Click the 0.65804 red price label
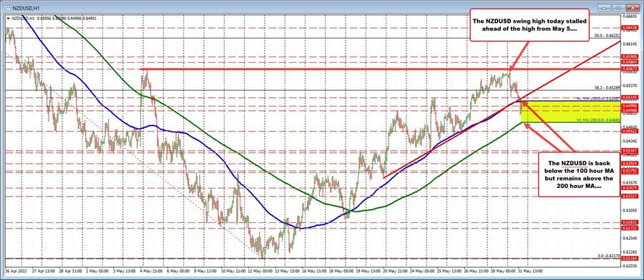 pos(630,61)
